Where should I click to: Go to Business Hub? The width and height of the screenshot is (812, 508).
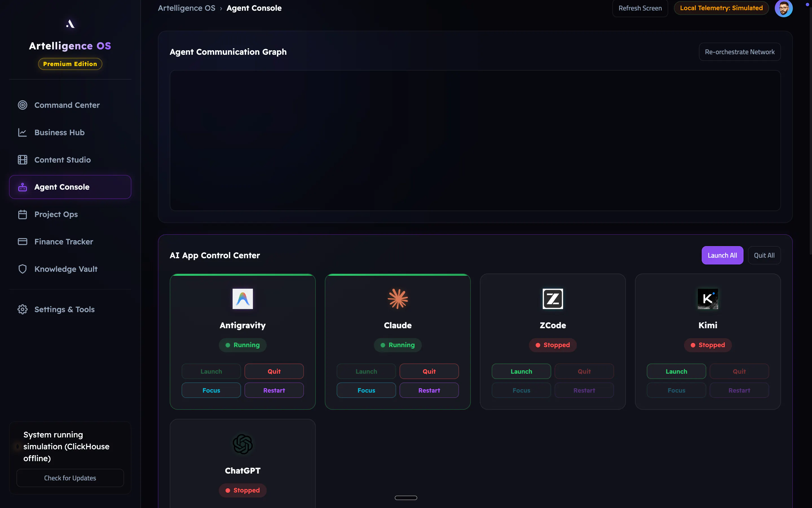pyautogui.click(x=70, y=132)
